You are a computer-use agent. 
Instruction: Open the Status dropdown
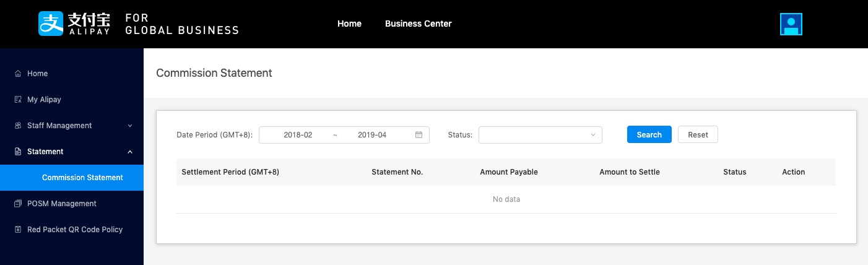540,135
